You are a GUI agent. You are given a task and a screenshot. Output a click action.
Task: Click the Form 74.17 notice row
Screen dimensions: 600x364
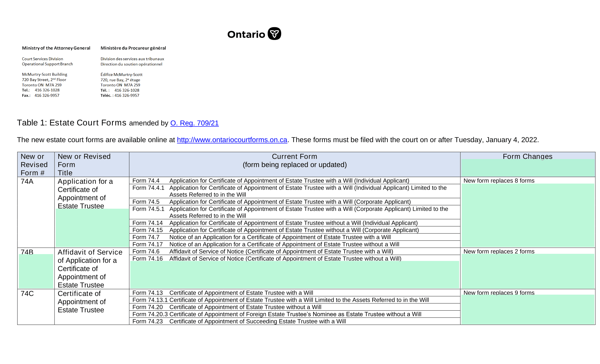295,244
